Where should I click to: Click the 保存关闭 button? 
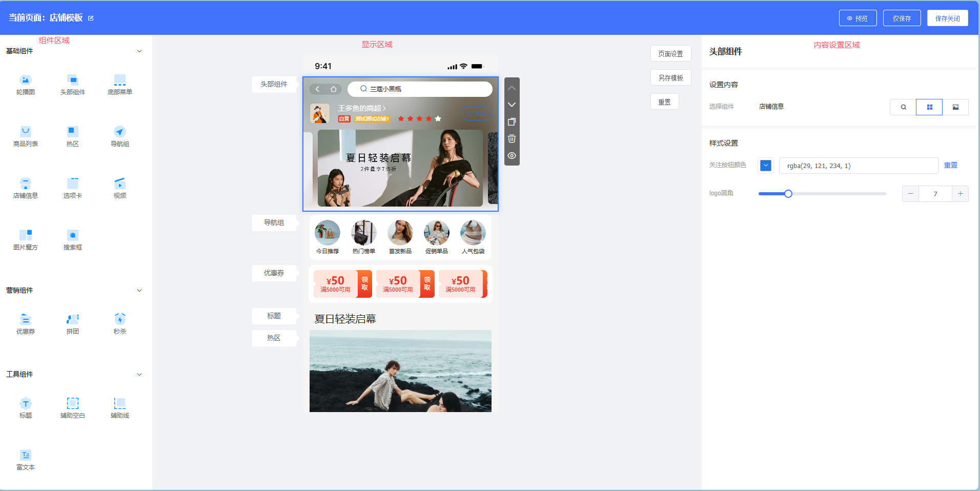point(947,18)
